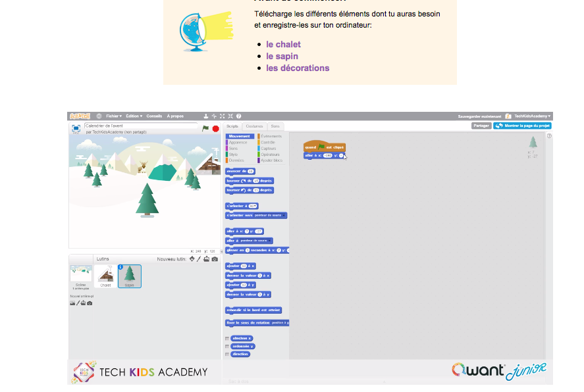Paint a new sprite with the brush icon

click(x=199, y=259)
